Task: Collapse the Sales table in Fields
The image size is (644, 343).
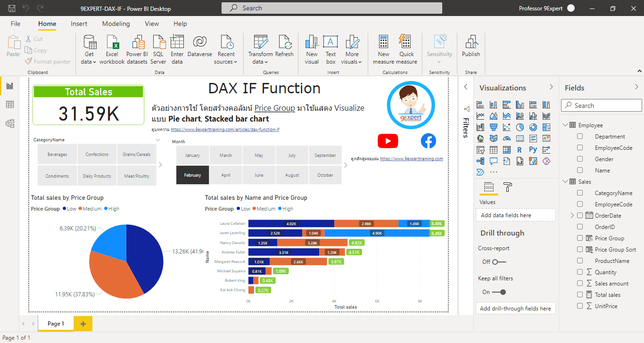Action: pyautogui.click(x=564, y=181)
